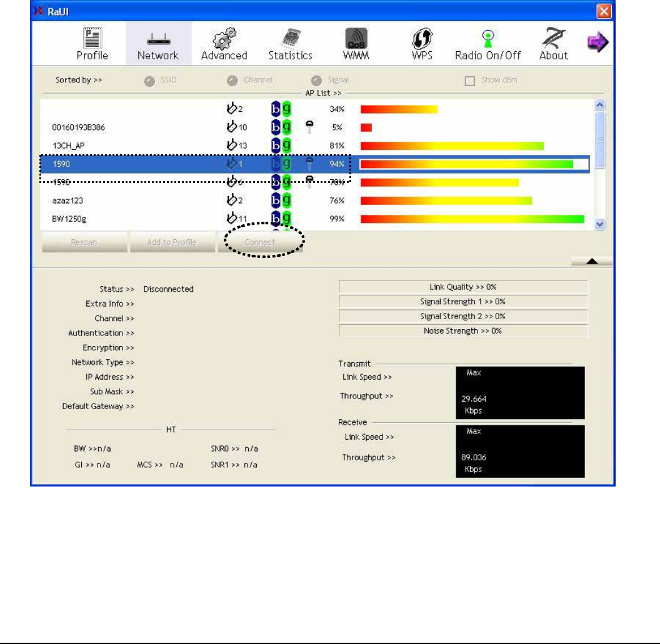Click Add to Profile button
660x644 pixels.
coord(172,242)
